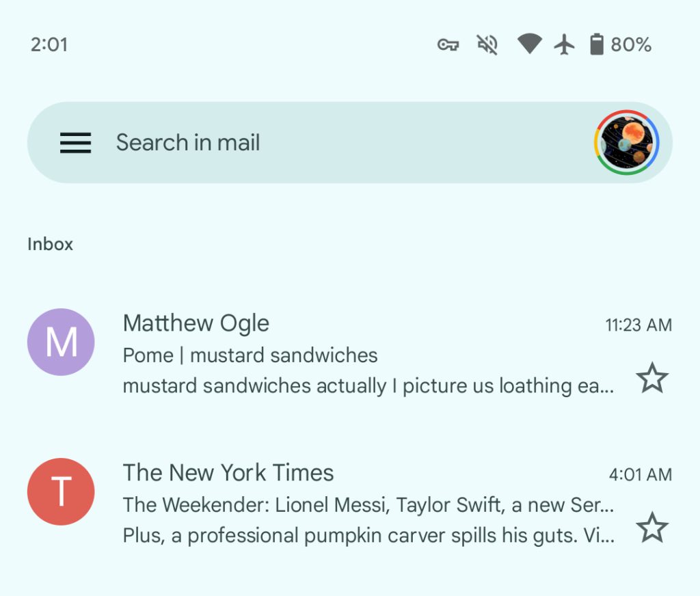The height and width of the screenshot is (596, 700).
Task: Open The Weekender subject line
Action: coord(368,505)
